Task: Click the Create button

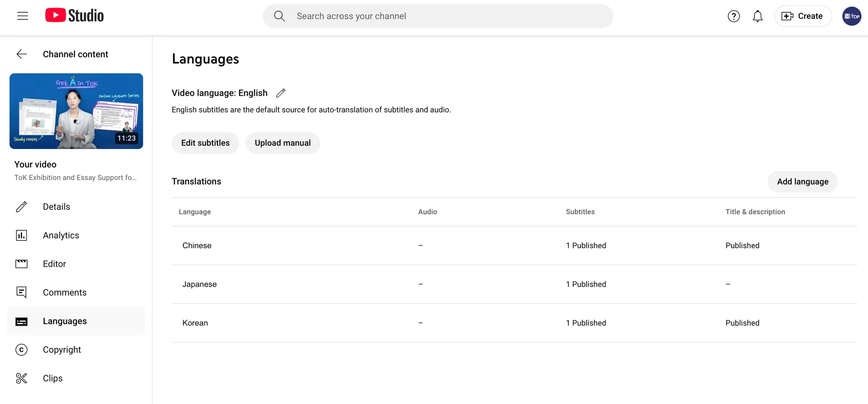Action: (x=802, y=16)
